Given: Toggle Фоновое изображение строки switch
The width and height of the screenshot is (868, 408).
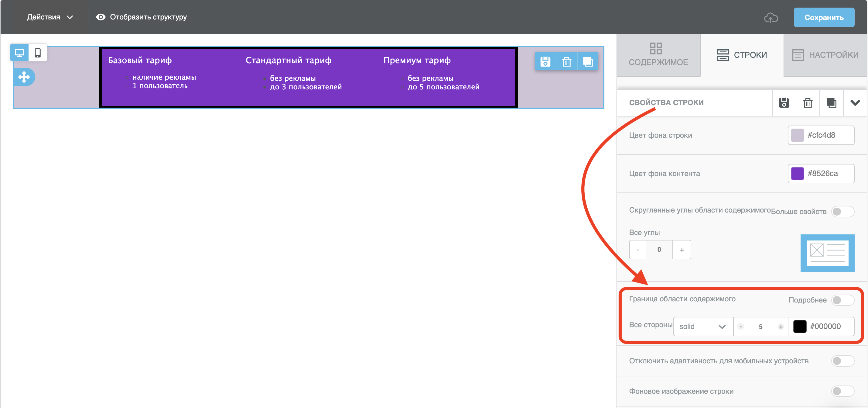Looking at the screenshot, I should [x=842, y=391].
